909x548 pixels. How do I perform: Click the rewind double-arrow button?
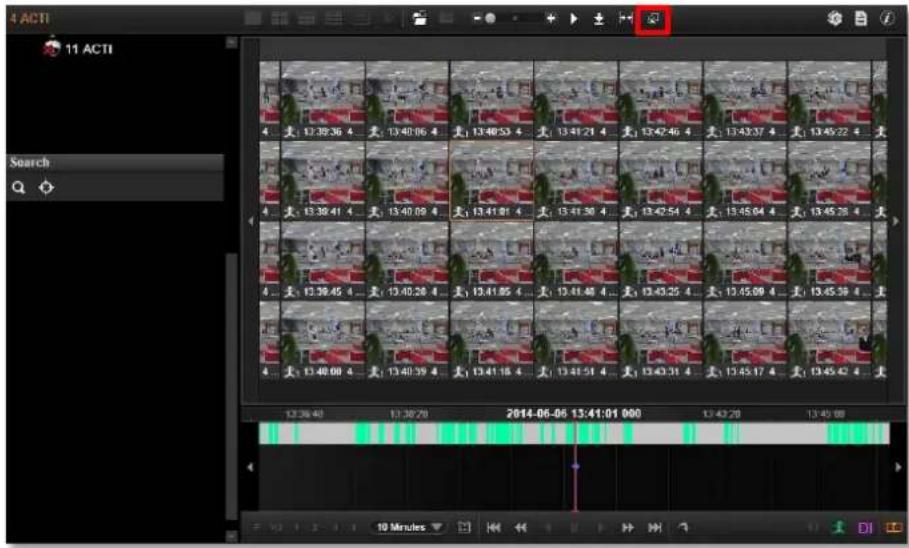point(521,527)
